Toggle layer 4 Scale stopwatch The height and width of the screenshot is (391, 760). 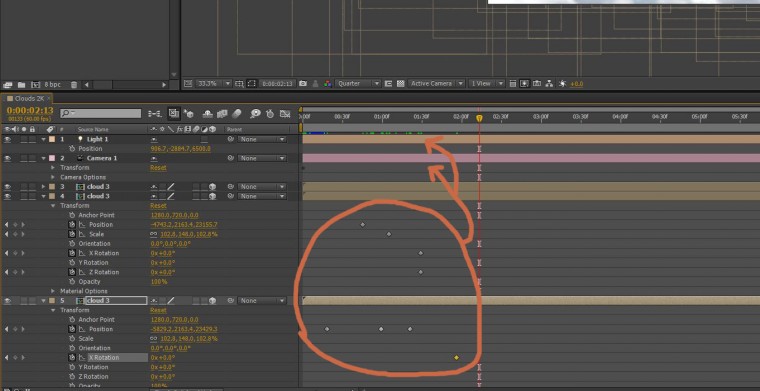[x=72, y=234]
